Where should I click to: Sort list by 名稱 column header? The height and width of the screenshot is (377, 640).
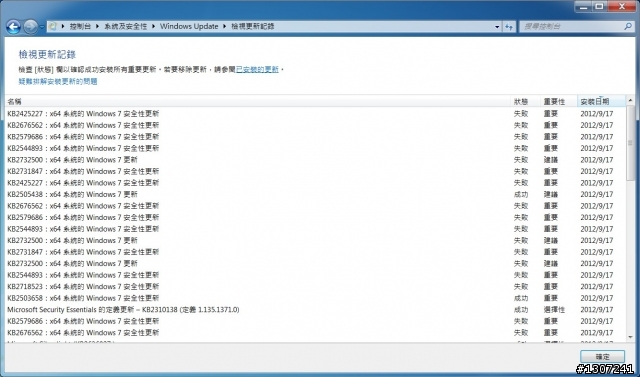pos(258,102)
